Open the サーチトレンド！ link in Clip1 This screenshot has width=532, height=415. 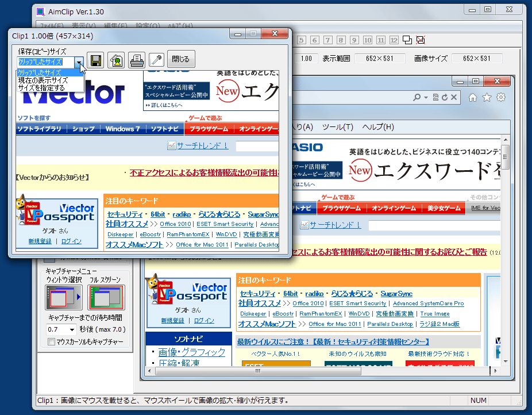(203, 145)
